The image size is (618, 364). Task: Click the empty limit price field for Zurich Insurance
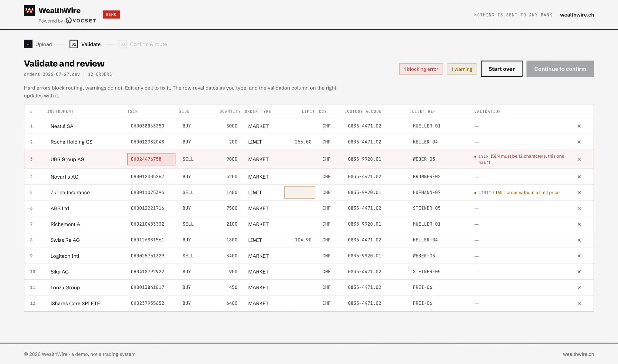point(300,192)
